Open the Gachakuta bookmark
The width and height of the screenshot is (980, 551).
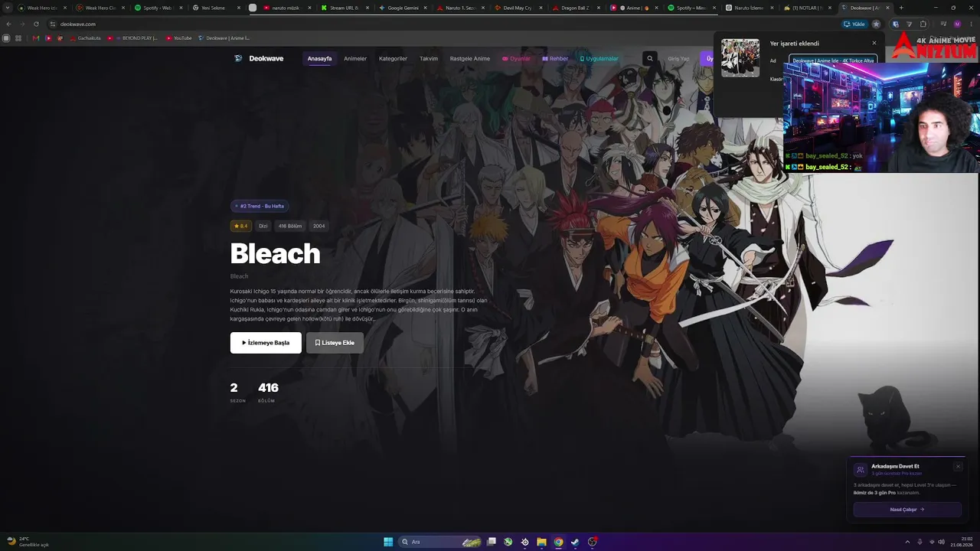84,38
